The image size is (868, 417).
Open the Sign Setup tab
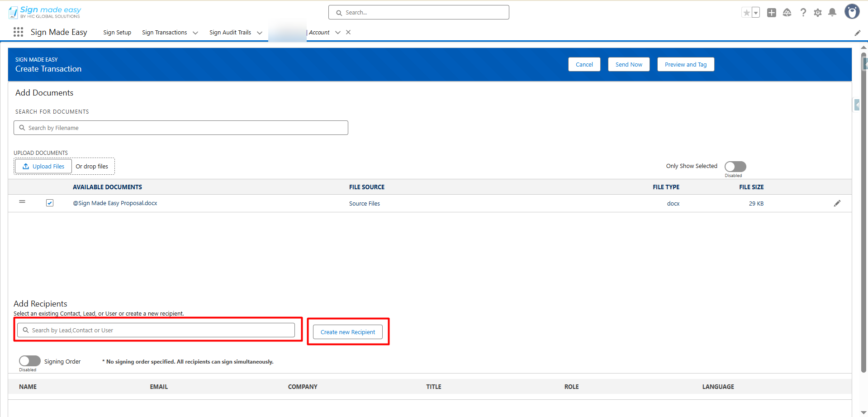117,33
